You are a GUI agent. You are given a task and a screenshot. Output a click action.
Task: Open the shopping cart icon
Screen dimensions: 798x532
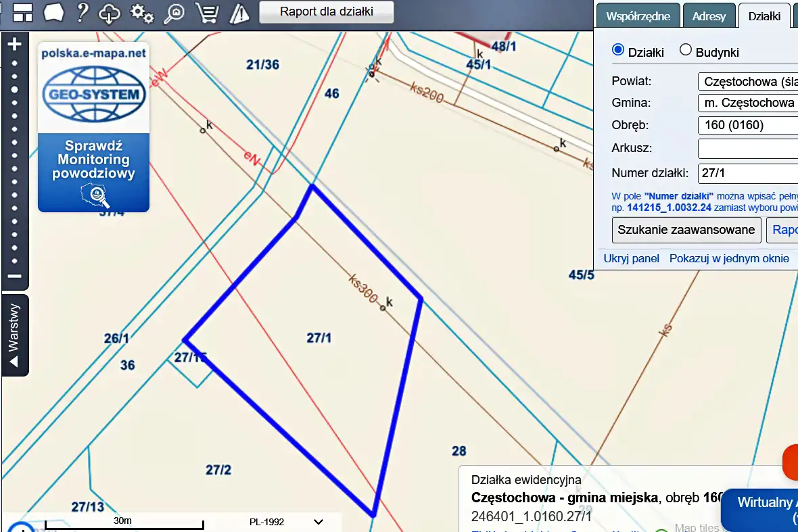point(206,12)
